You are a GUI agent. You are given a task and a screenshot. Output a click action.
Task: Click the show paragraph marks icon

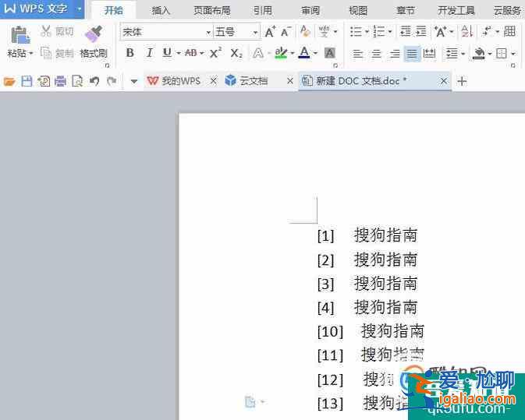(487, 31)
